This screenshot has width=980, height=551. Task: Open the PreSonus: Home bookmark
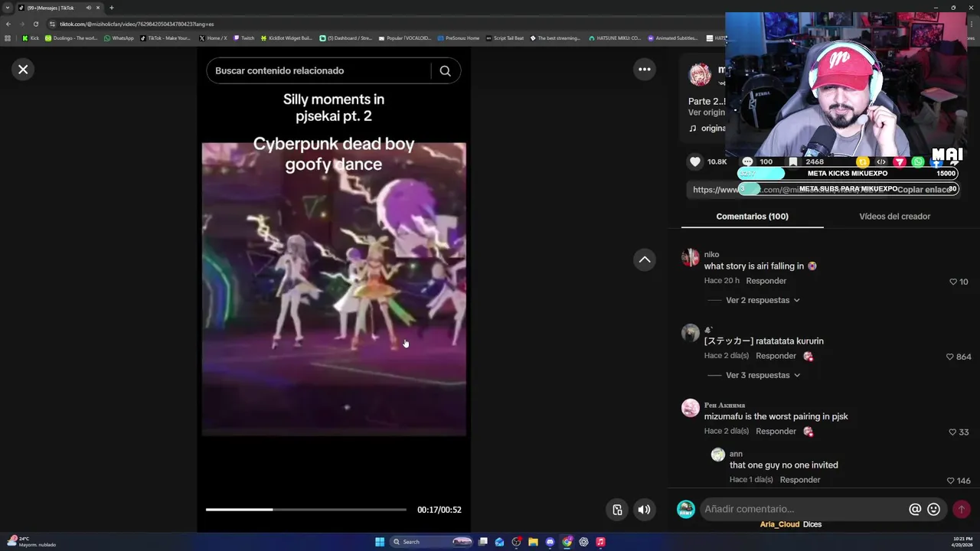458,37
